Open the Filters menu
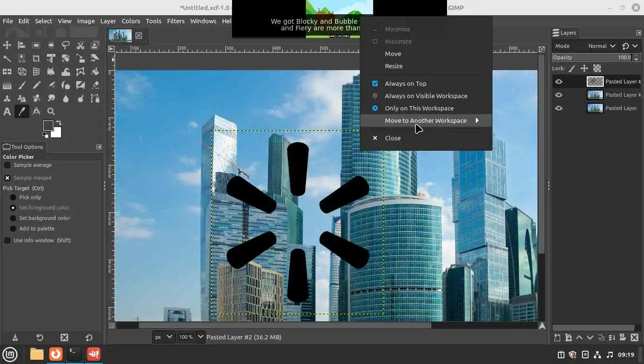The width and height of the screenshot is (644, 364). (176, 21)
